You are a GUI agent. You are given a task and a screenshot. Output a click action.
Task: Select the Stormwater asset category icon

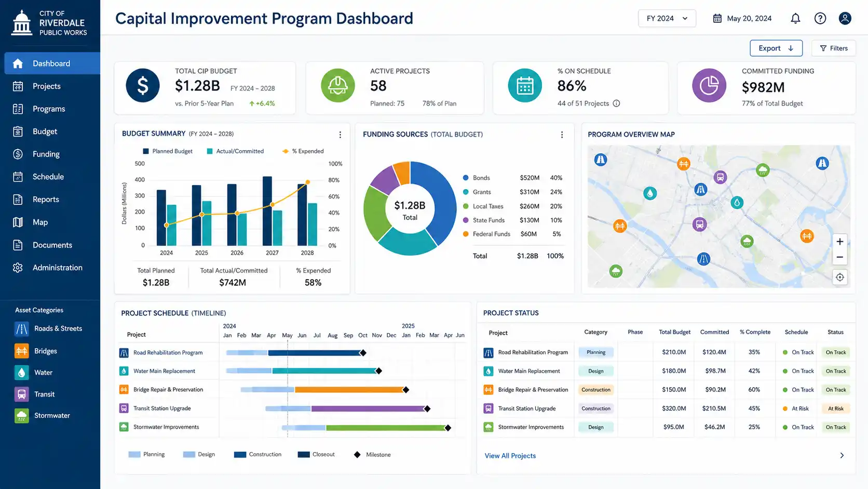pyautogui.click(x=22, y=416)
